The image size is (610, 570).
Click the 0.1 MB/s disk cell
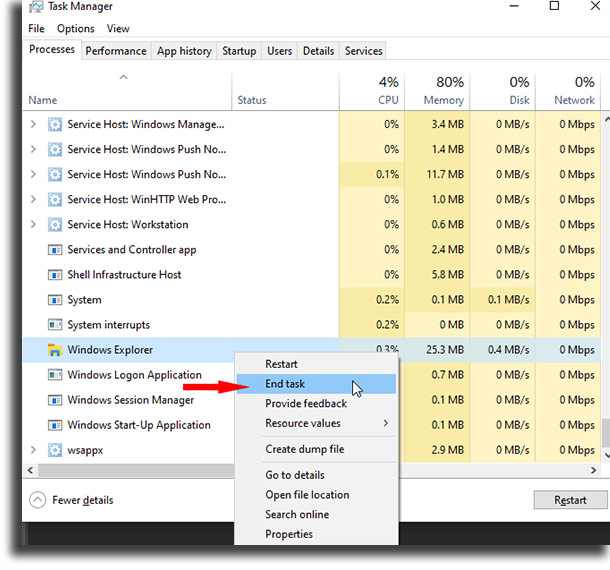[x=503, y=300]
